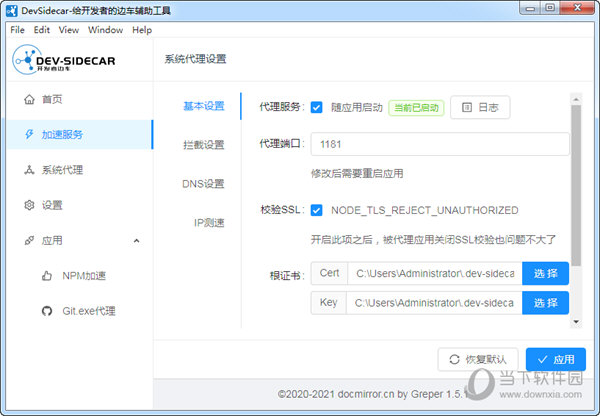Click the thumbs-up icon beside NPM加速

(47, 276)
